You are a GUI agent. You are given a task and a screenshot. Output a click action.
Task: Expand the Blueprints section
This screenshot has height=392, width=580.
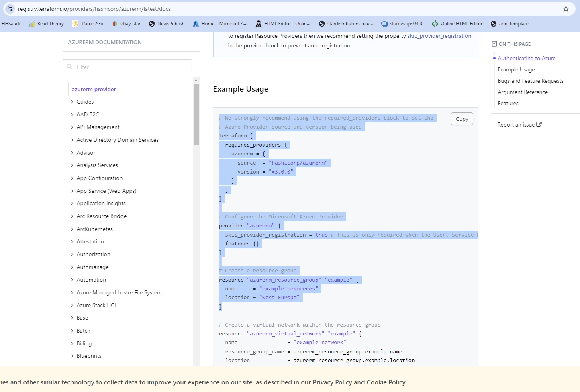[72, 356]
